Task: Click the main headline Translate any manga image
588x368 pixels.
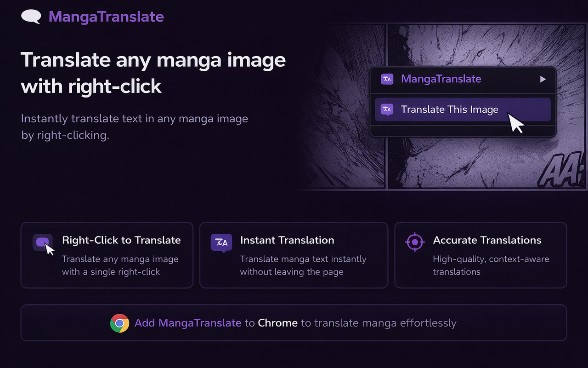Action: [153, 73]
